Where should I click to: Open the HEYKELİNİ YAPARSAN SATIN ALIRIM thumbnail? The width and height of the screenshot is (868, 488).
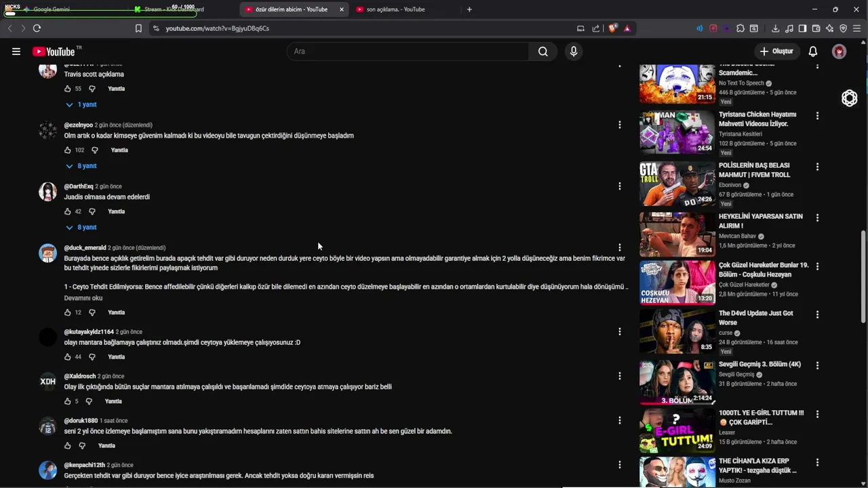pos(677,234)
